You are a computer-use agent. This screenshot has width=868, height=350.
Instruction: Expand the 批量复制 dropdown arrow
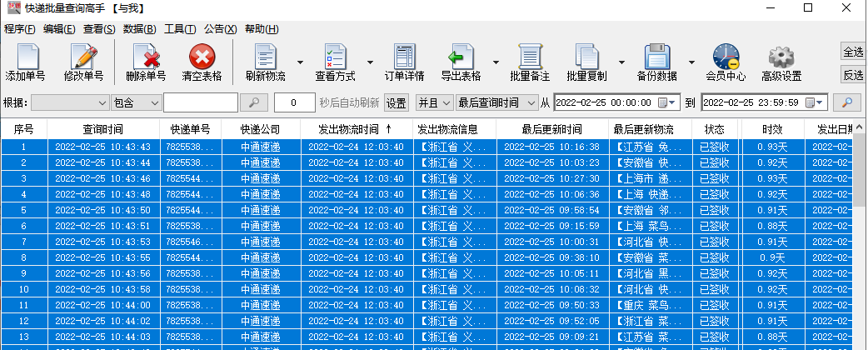pos(621,62)
